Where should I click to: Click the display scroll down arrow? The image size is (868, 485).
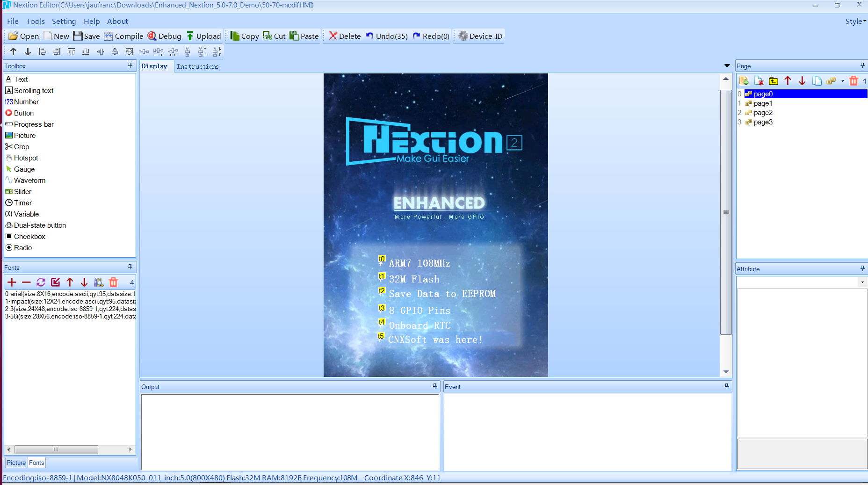(x=726, y=372)
